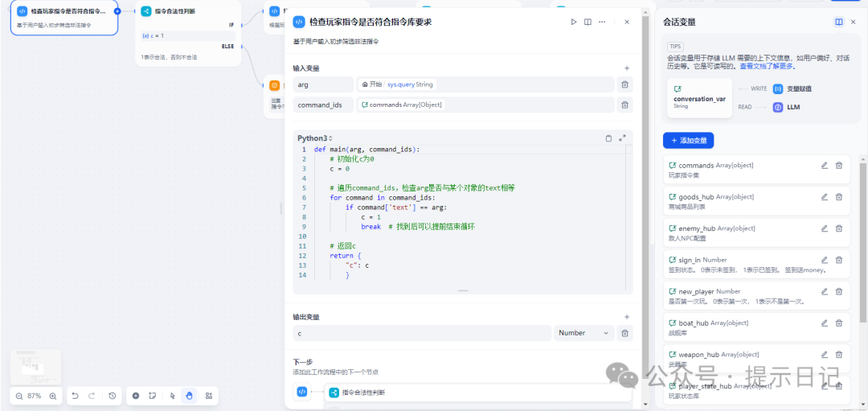Viewport: 868px width, 411px height.
Task: Undo the last canvas action
Action: pyautogui.click(x=75, y=396)
